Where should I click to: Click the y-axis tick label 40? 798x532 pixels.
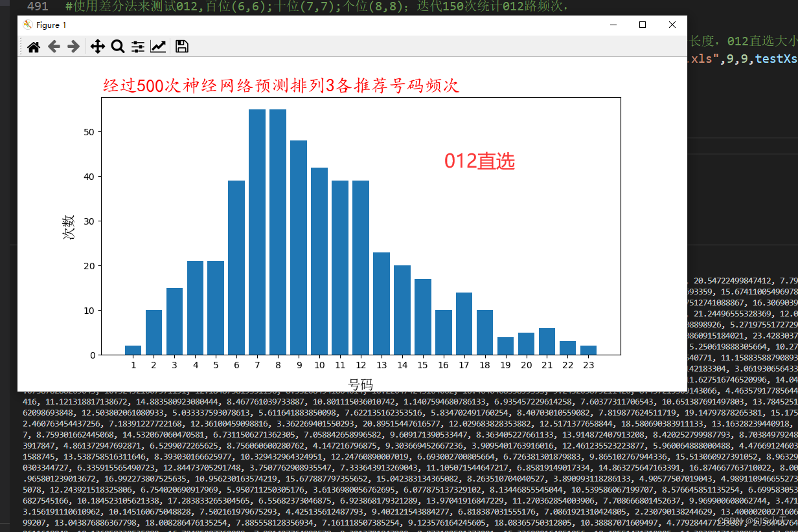91,177
